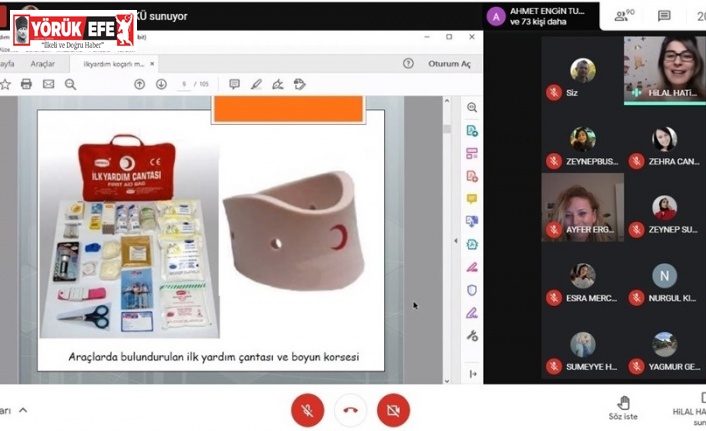Click scrollbar down arrow in PDF viewer
Image resolution: width=706 pixels, height=431 pixels.
pos(447,381)
